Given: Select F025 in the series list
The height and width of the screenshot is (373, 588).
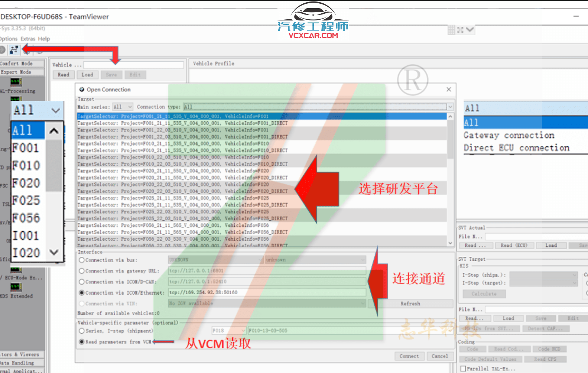Looking at the screenshot, I should click(28, 201).
